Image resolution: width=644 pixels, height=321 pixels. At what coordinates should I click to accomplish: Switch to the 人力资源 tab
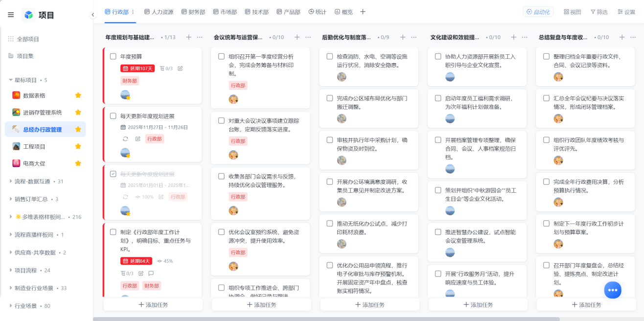(x=159, y=12)
